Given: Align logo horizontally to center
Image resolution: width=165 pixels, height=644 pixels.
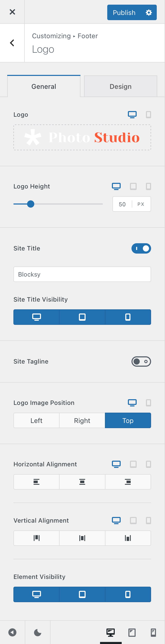Looking at the screenshot, I should [82, 482].
